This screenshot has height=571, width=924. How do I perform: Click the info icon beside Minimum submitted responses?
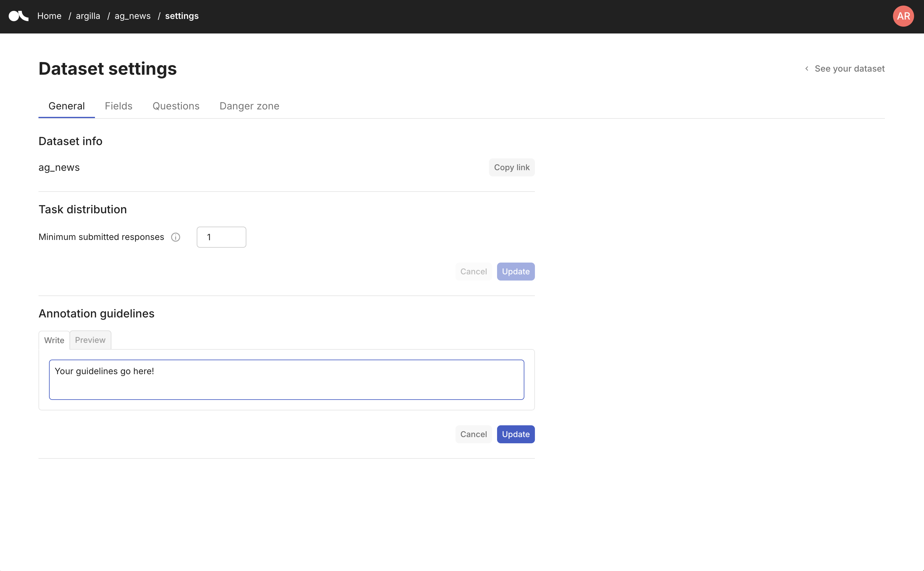pyautogui.click(x=175, y=237)
